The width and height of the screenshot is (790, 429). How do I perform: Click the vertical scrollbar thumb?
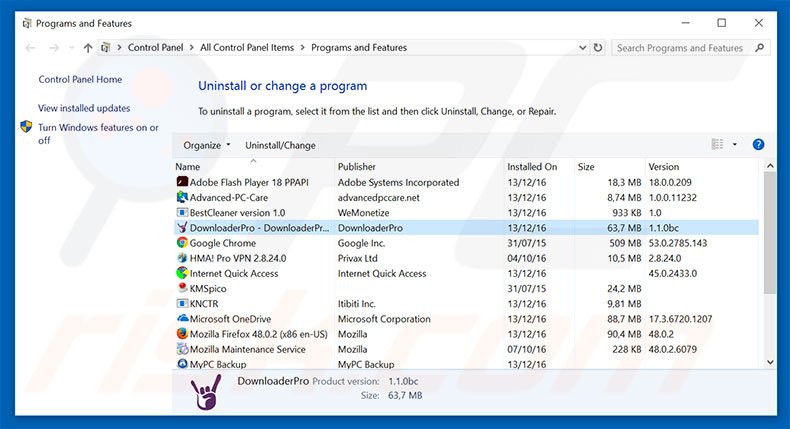click(x=770, y=232)
